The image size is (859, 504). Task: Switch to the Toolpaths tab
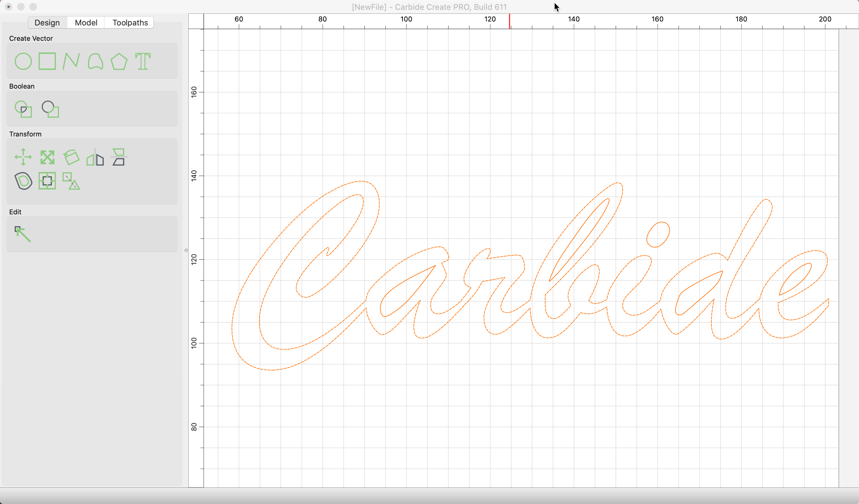click(129, 22)
